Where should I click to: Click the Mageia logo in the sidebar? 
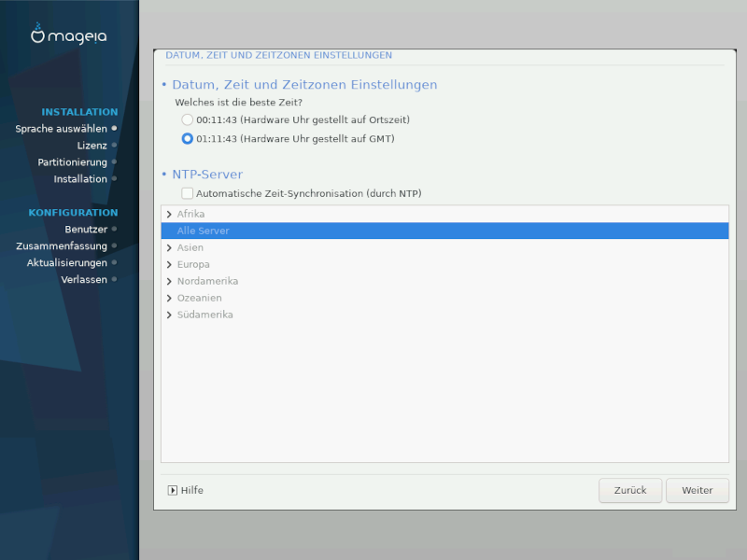pyautogui.click(x=68, y=36)
